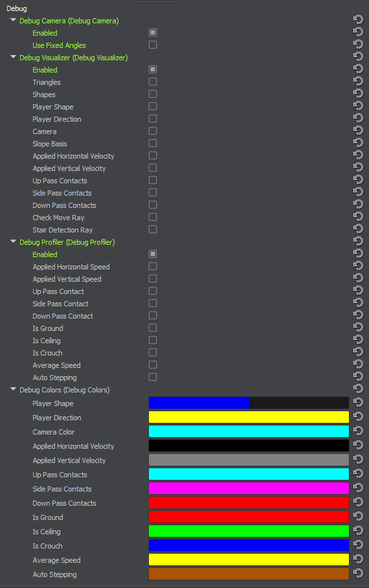Select the Debug Profiler group header
This screenshot has height=588, width=369.
pyautogui.click(x=67, y=242)
